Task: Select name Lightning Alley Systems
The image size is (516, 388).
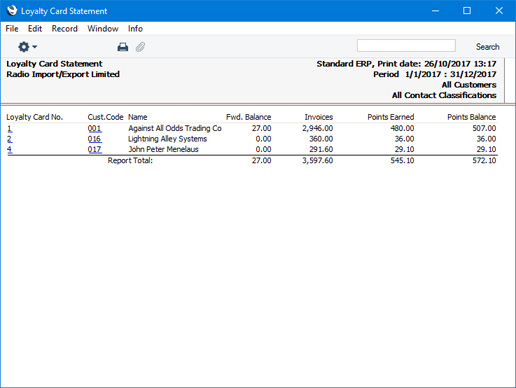Action: pos(168,139)
